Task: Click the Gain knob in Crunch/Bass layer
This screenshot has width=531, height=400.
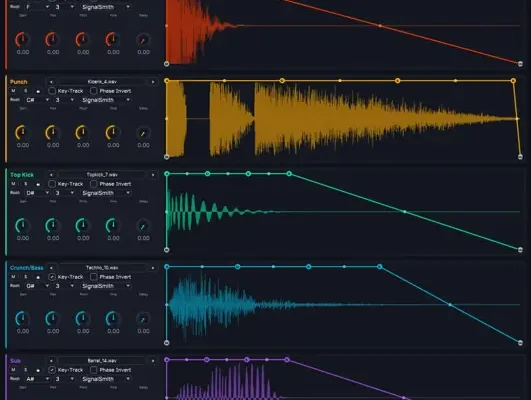Action: click(x=22, y=318)
